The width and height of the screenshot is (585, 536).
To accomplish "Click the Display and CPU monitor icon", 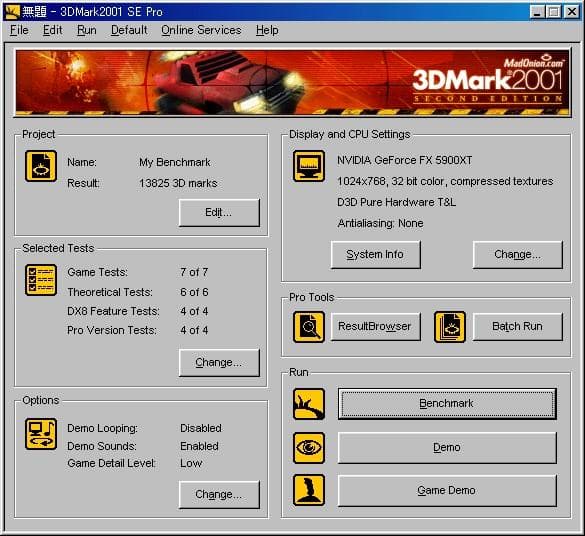I will pyautogui.click(x=309, y=166).
